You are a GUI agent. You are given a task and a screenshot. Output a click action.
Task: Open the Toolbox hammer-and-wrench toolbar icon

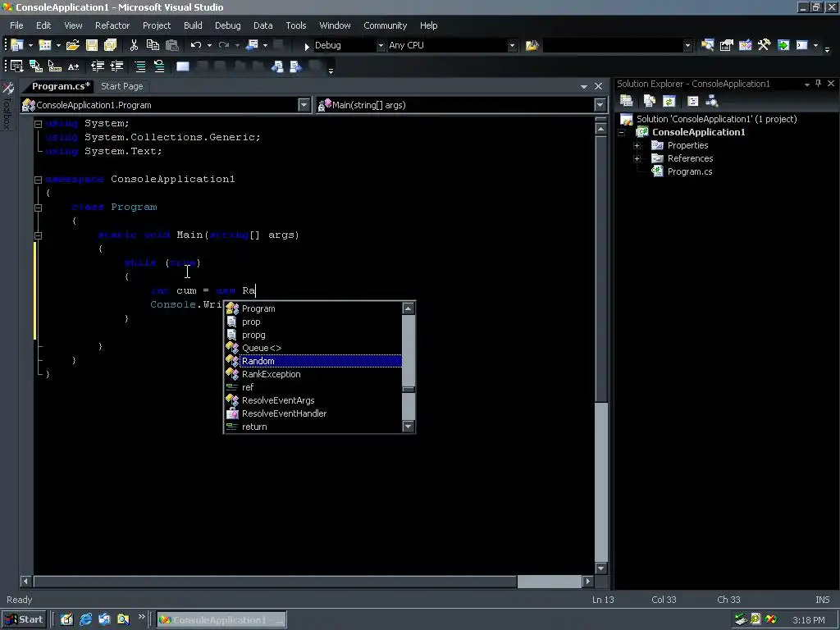[764, 45]
